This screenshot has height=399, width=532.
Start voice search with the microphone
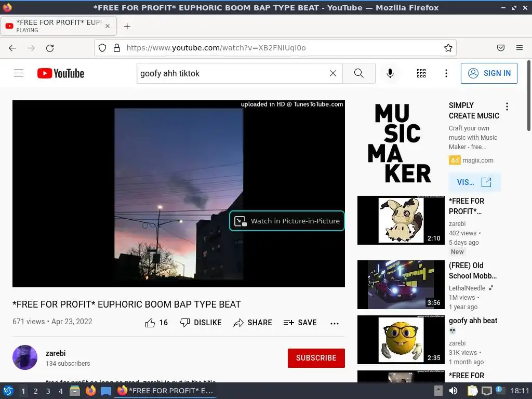(x=390, y=73)
